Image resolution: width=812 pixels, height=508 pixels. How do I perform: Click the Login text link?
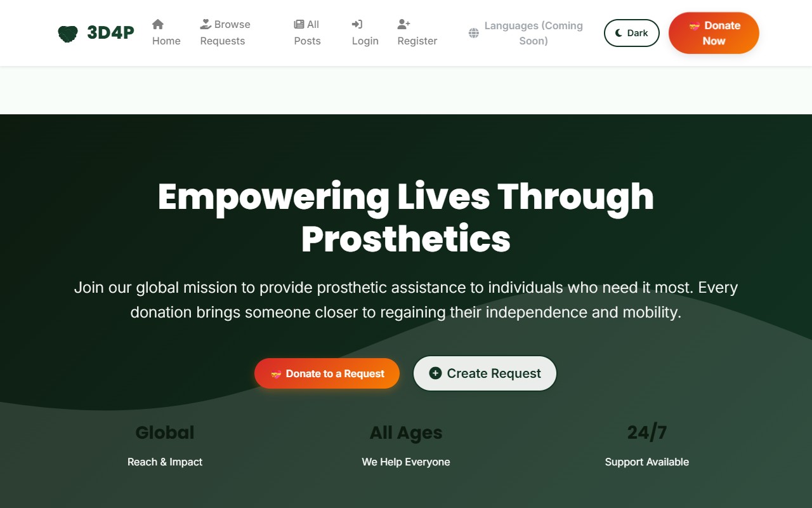[x=365, y=41]
